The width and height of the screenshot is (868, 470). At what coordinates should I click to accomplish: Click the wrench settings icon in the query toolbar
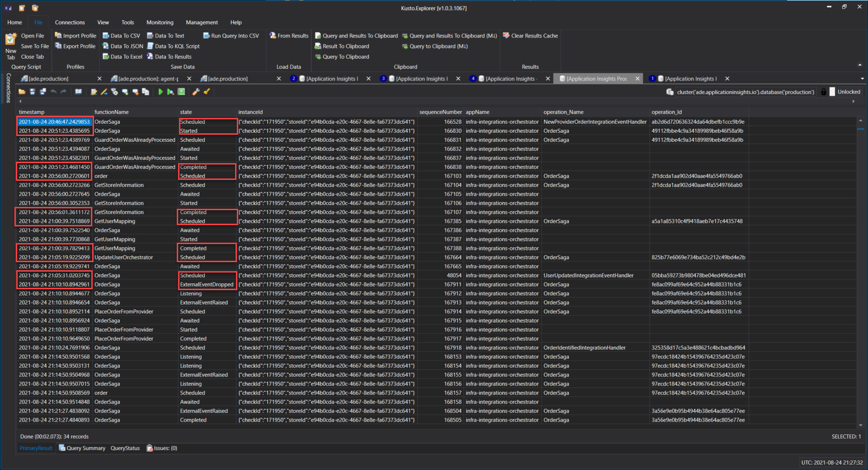196,92
